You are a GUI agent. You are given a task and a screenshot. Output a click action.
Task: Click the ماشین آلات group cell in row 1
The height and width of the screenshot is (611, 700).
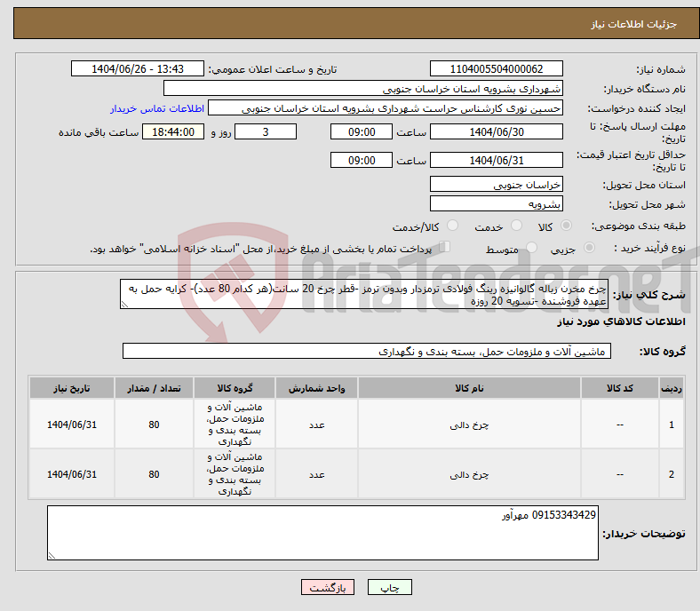[x=235, y=425]
